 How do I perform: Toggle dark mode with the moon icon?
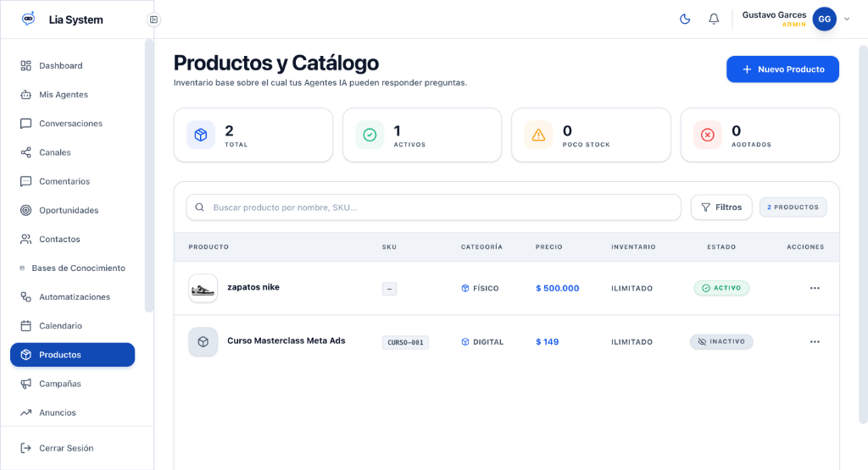pyautogui.click(x=685, y=19)
